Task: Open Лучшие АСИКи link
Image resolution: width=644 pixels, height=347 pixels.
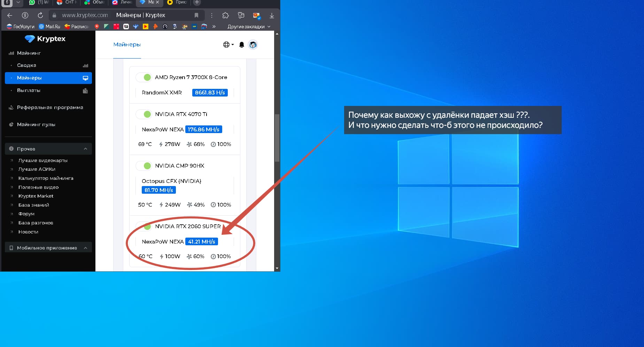Action: pos(37,169)
